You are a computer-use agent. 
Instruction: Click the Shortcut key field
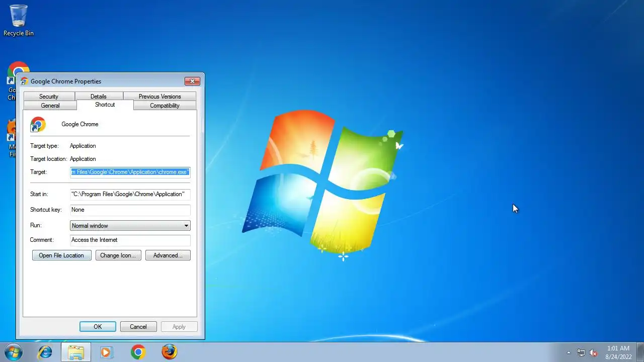point(130,210)
